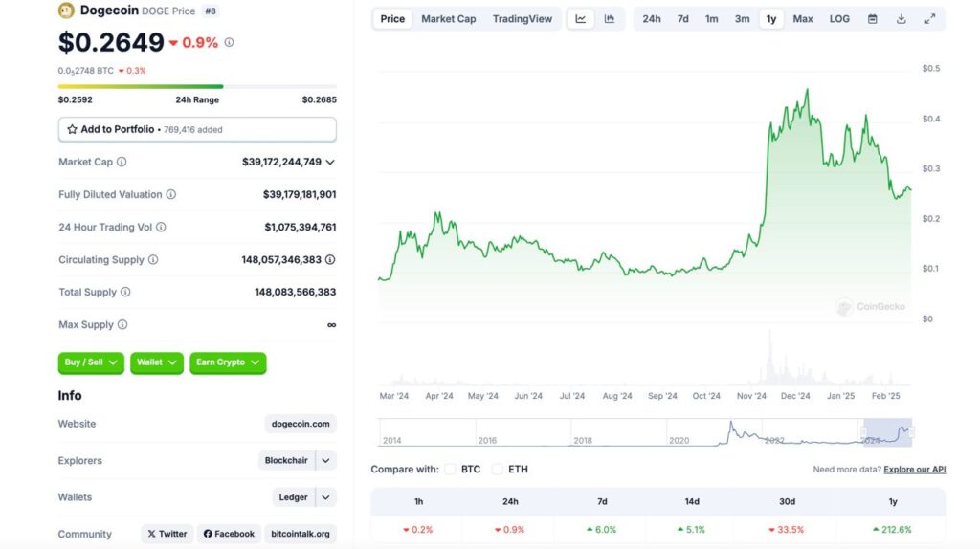Switch to Market Cap tab
Screen dimensions: 980x549
449,19
